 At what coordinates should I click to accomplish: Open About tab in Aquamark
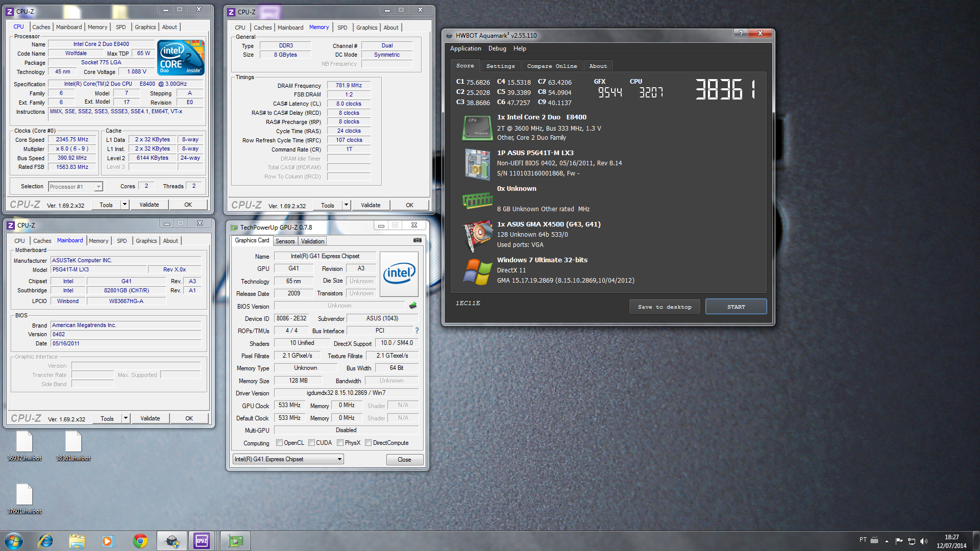tap(598, 66)
